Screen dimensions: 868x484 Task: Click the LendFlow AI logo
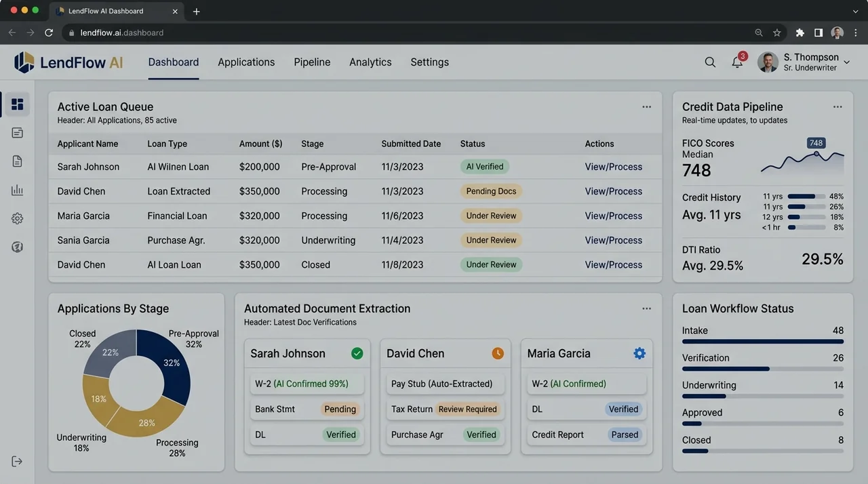(x=68, y=62)
